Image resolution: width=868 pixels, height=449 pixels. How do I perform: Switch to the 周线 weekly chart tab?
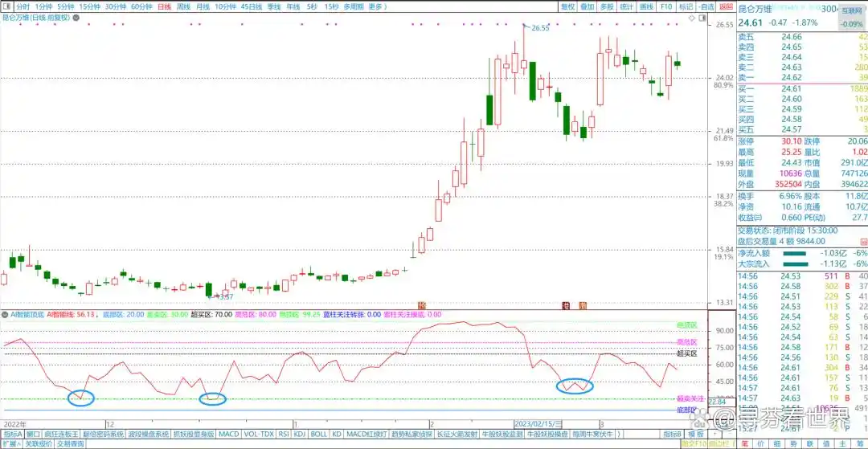point(183,6)
